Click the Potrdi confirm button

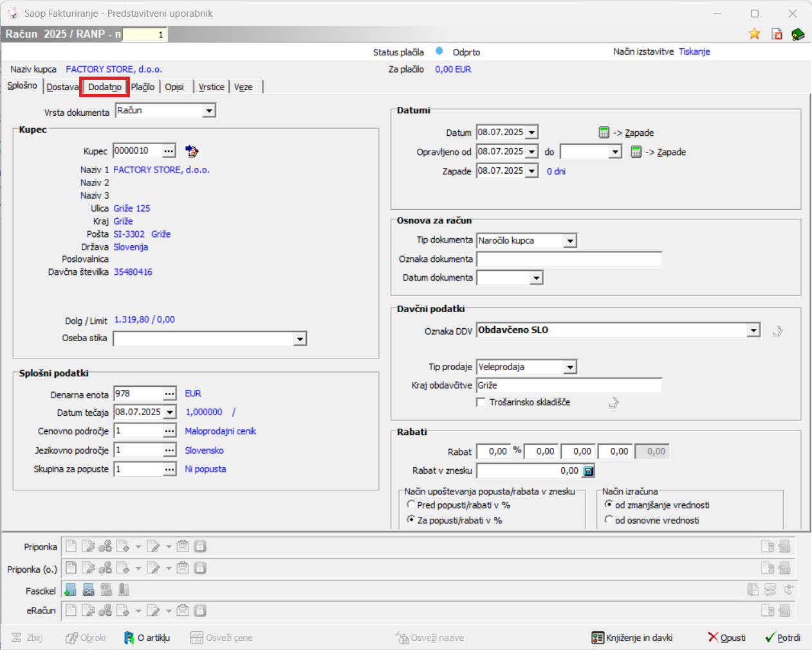[783, 638]
